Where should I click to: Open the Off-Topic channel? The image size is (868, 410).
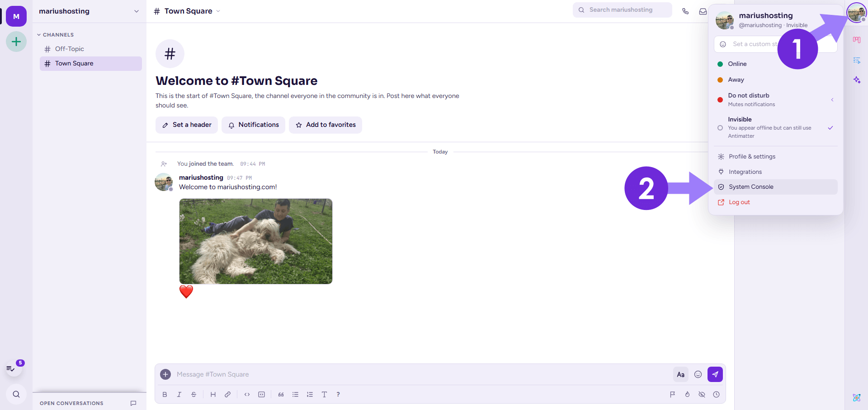(x=91, y=49)
